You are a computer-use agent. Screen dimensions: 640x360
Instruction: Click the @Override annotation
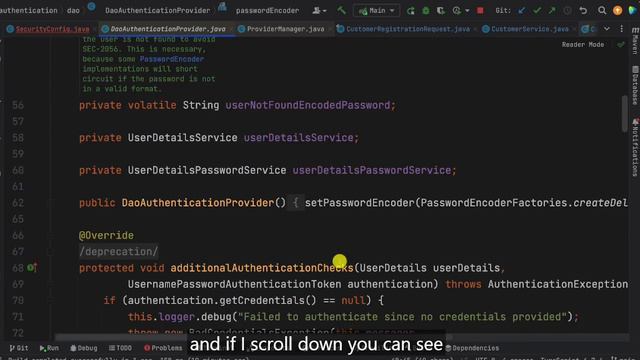tap(106, 236)
